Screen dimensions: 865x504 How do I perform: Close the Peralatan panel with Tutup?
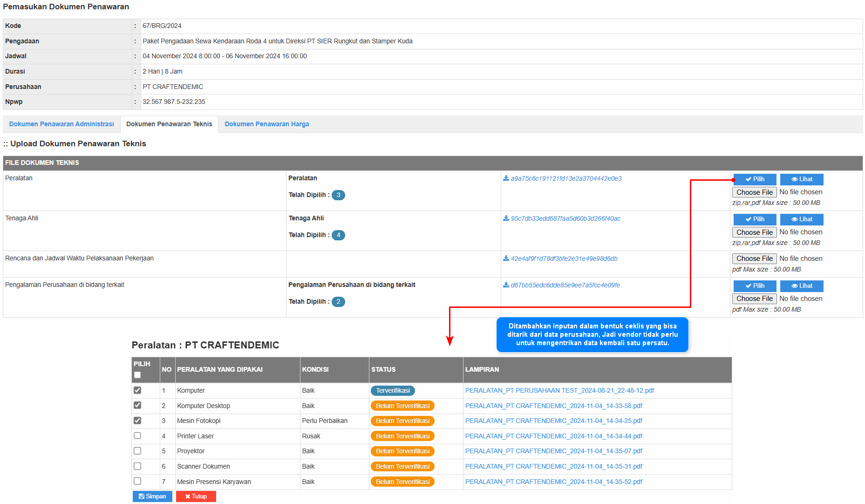196,497
